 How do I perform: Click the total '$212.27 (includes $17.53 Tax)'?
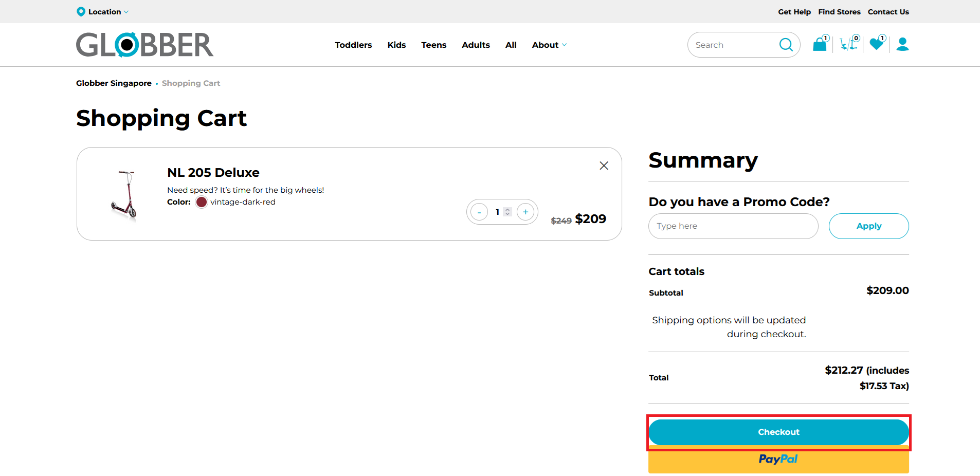click(x=867, y=378)
